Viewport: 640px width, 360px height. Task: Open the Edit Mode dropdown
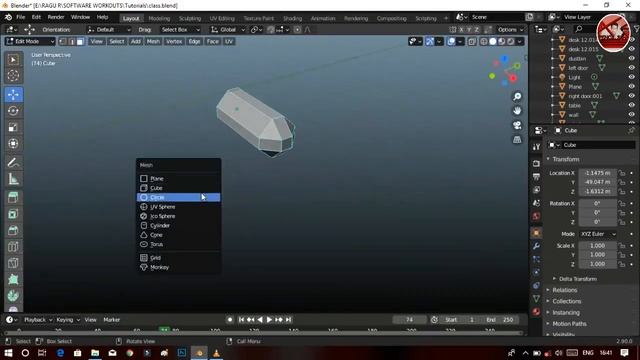30,42
